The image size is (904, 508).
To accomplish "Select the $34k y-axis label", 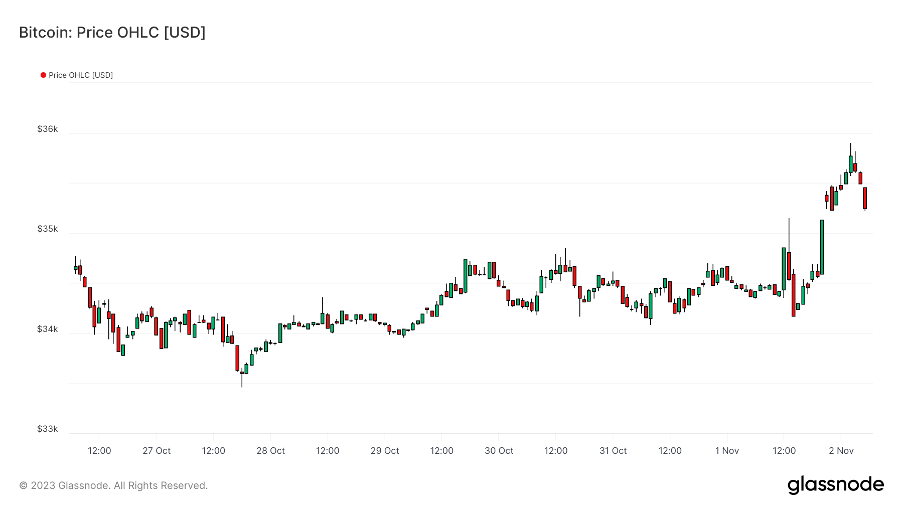I will click(x=48, y=329).
